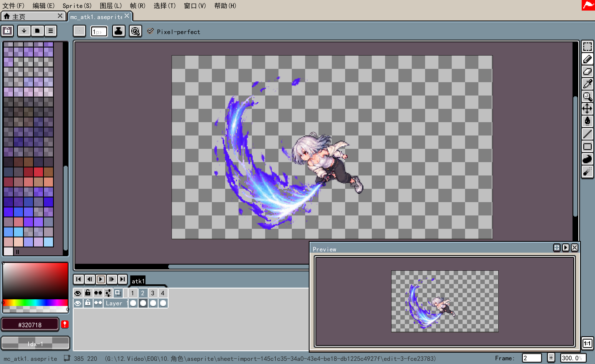Select the paint bucket tool
This screenshot has height=364, width=595.
coord(587,121)
